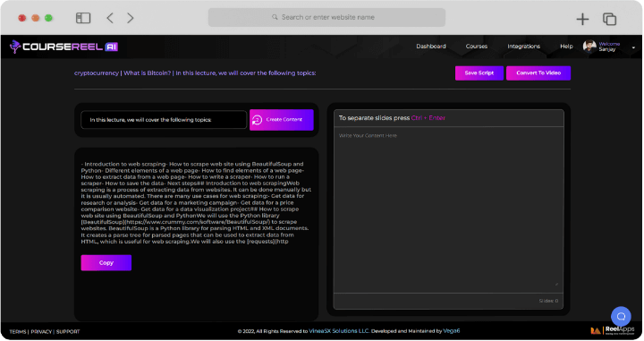This screenshot has width=644, height=341.
Task: Open the Dashboard menu item
Action: 431,47
